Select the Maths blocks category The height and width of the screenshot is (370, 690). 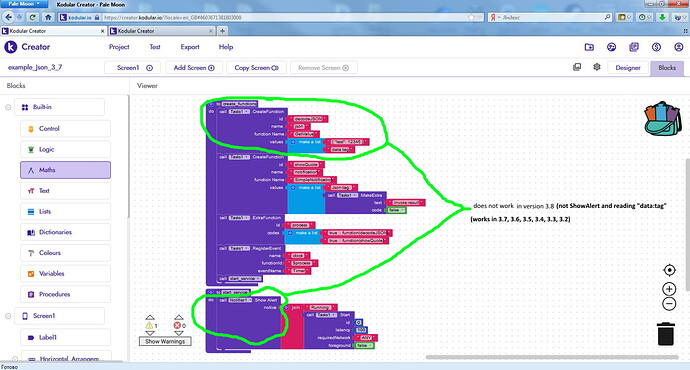point(66,170)
